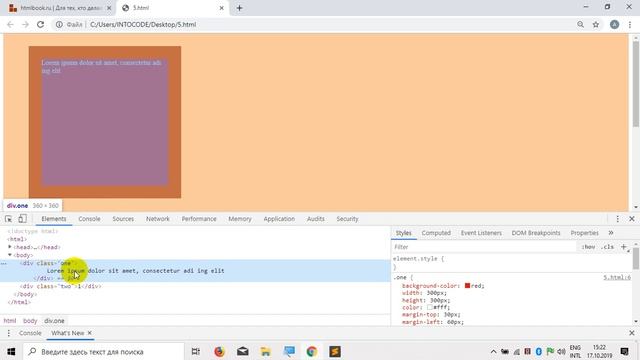The image size is (640, 360).
Task: Bookmark this page with the star
Action: coord(596,24)
